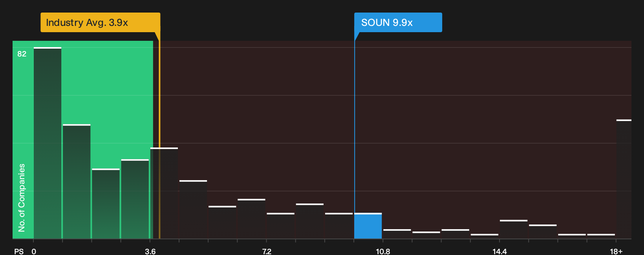
Task: Select the bar just right of the 3.6 tick
Action: 164,193
